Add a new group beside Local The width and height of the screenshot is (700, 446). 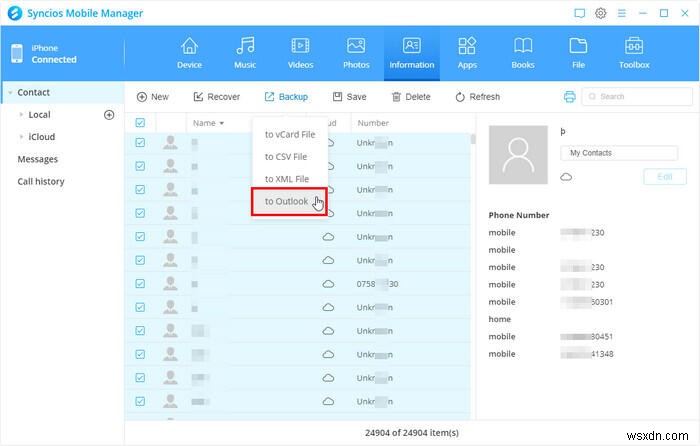[109, 115]
